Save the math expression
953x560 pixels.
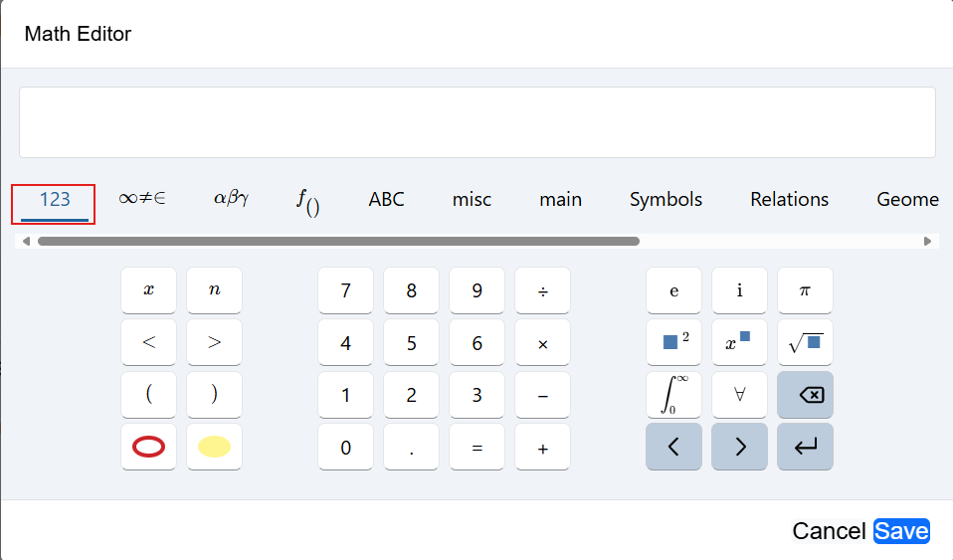click(x=901, y=531)
